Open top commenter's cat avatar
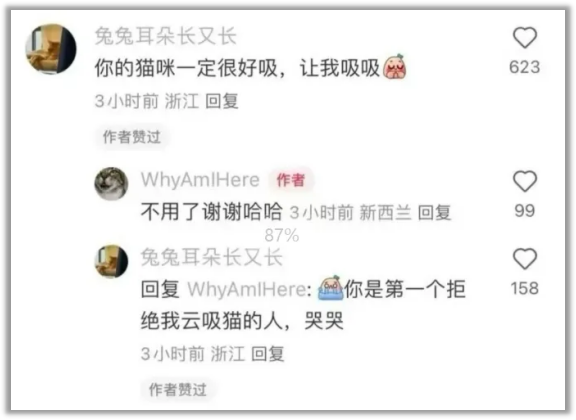576x420 pixels. coord(51,49)
